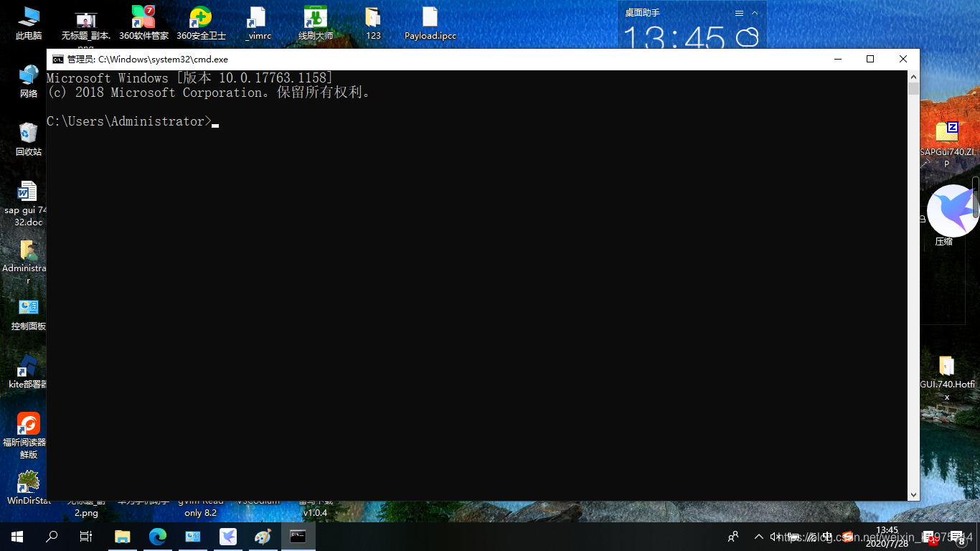
Task: Maximize the cmd.exe window
Action: [870, 60]
